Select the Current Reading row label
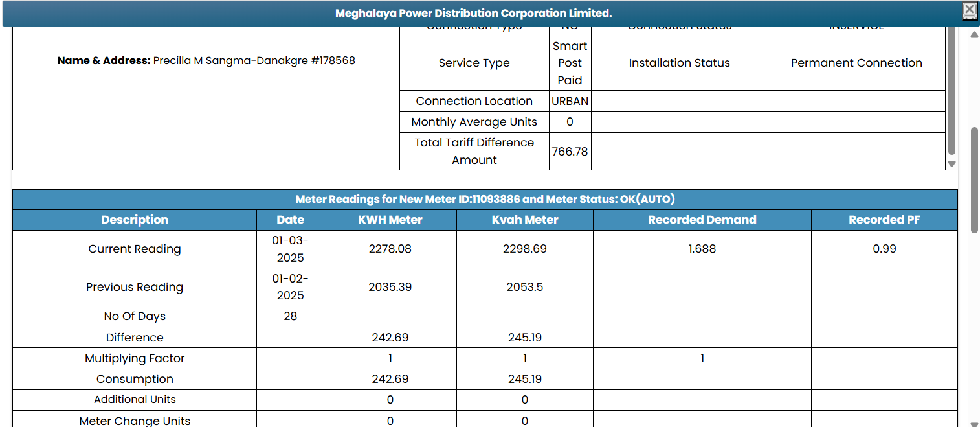This screenshot has width=980, height=427. (x=135, y=249)
